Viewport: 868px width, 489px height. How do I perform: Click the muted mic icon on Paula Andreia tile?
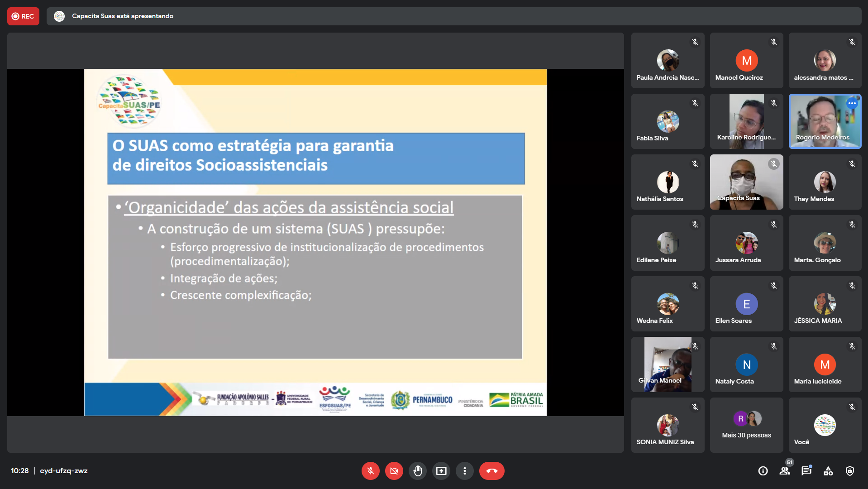pyautogui.click(x=695, y=42)
